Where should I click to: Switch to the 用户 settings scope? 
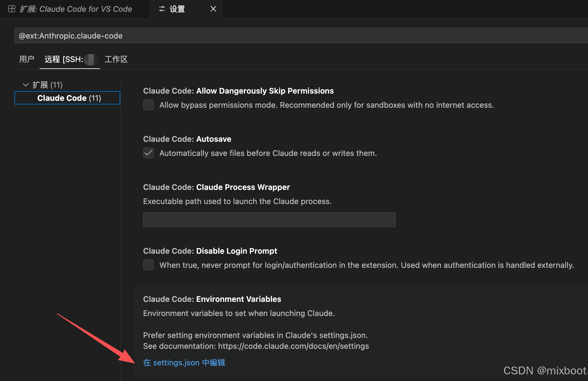(x=27, y=59)
